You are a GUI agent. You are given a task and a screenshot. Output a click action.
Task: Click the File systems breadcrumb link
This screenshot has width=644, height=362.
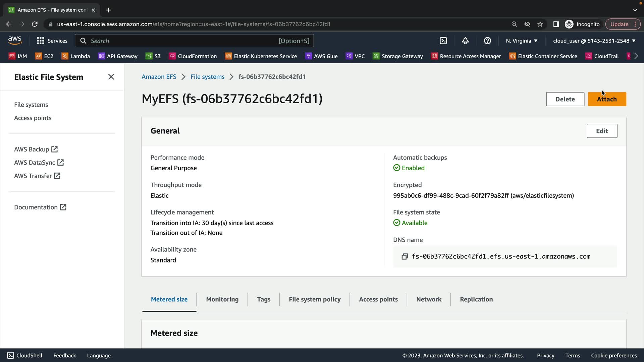coord(207,77)
